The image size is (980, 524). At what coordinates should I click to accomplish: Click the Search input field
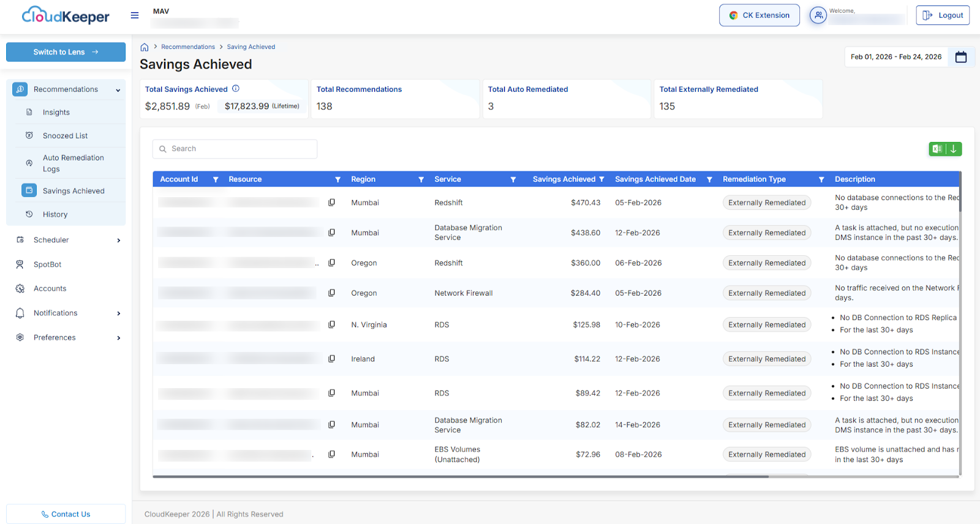(x=235, y=149)
